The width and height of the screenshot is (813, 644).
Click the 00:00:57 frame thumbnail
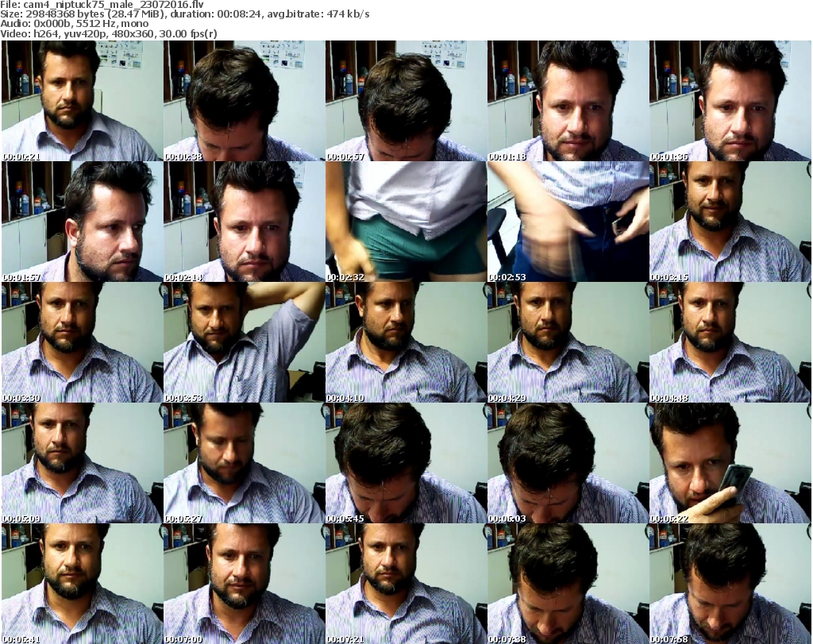click(x=406, y=101)
